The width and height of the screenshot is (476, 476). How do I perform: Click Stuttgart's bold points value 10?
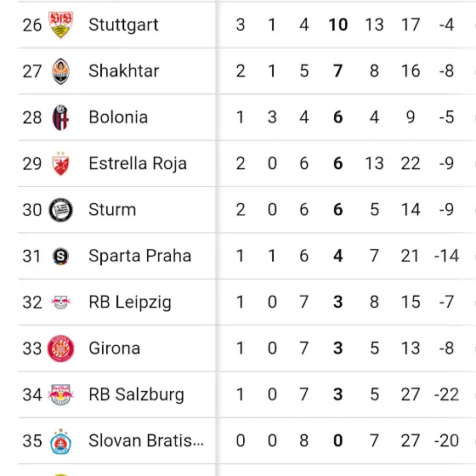pos(338,25)
